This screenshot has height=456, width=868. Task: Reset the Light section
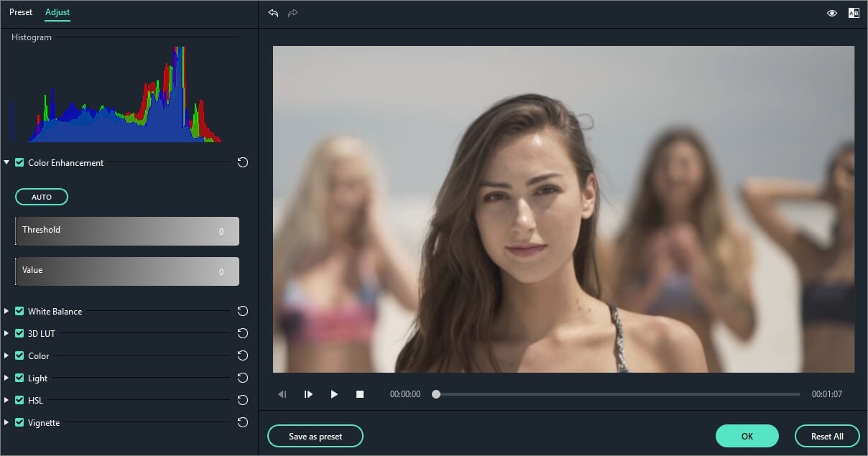243,378
